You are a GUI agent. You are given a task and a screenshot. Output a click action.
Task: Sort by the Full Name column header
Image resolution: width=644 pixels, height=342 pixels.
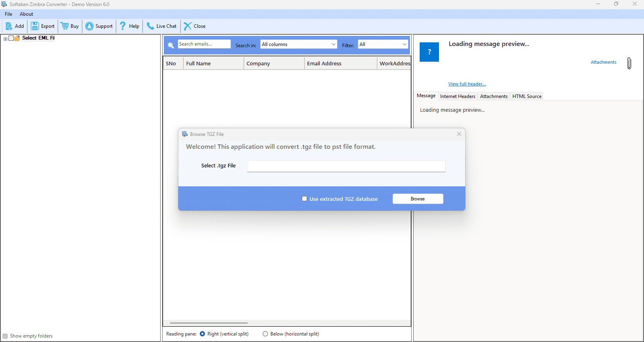pos(214,63)
